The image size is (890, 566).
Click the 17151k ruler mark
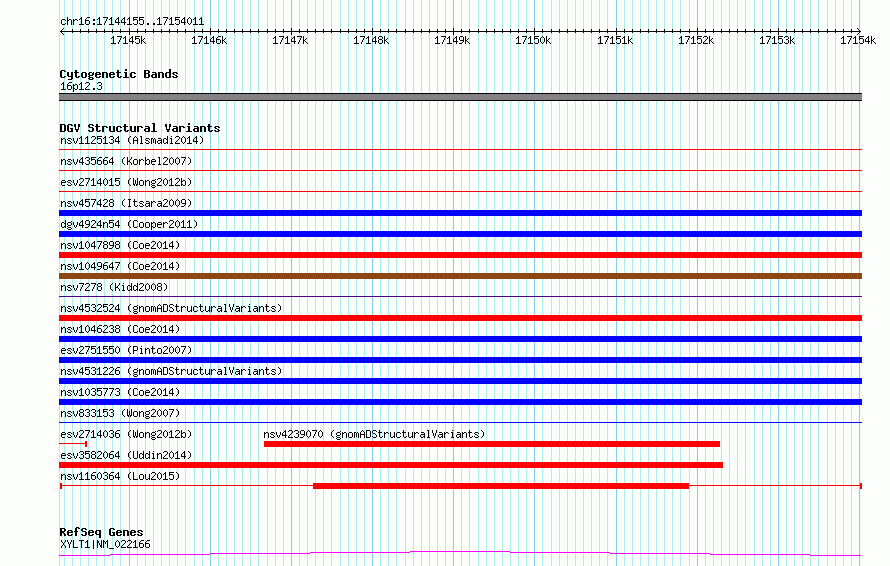click(615, 40)
